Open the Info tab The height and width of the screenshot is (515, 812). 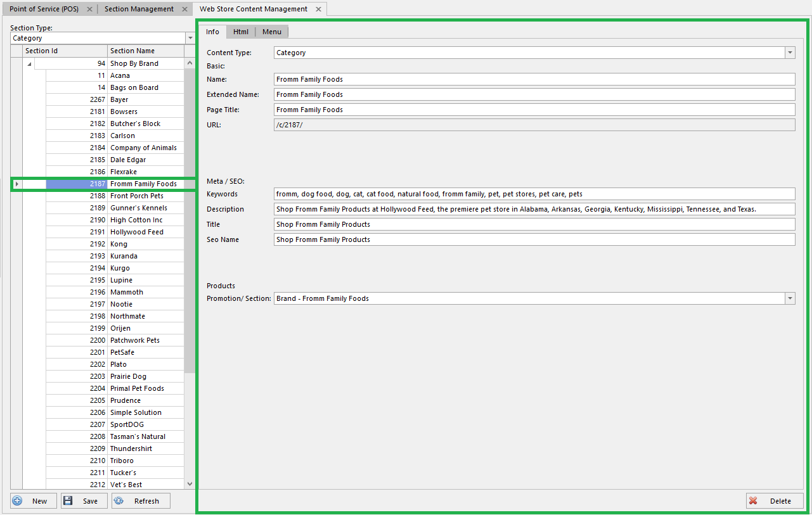[x=212, y=32]
